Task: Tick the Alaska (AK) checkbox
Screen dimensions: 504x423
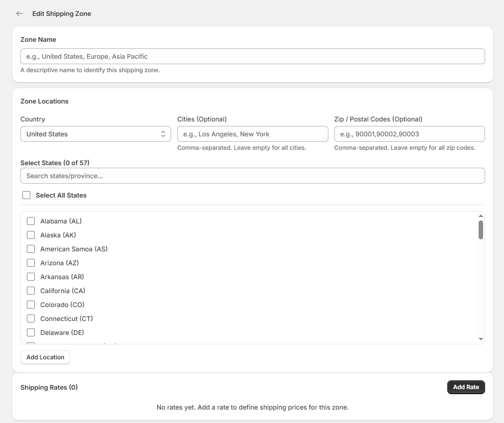Action: point(31,235)
